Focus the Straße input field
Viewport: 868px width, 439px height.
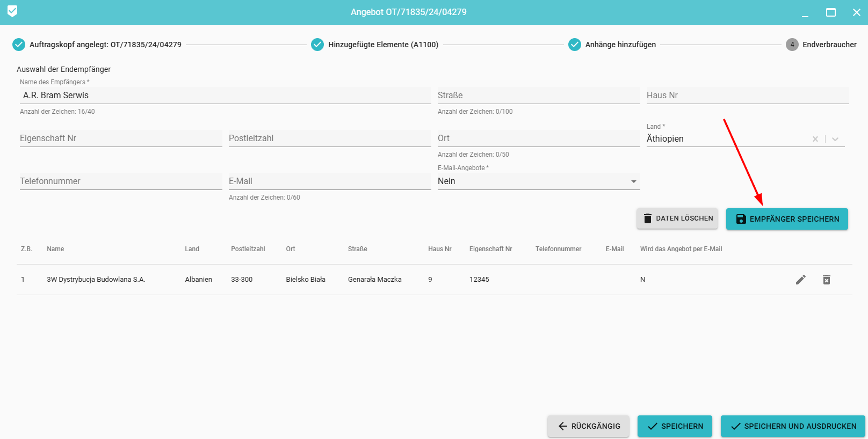tap(538, 96)
